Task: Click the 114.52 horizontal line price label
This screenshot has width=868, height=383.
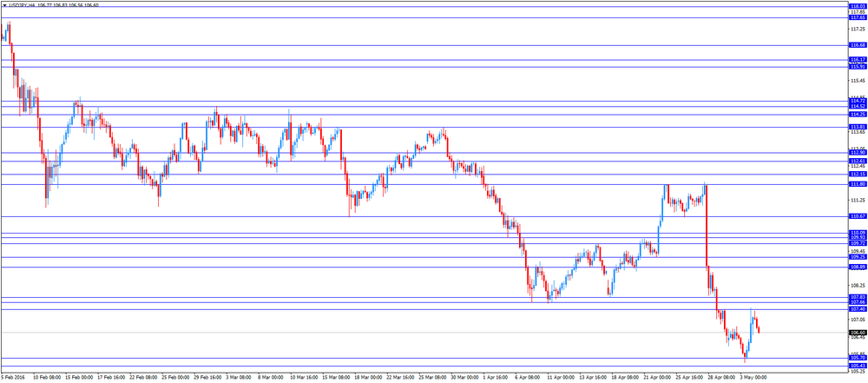Action: (858, 107)
